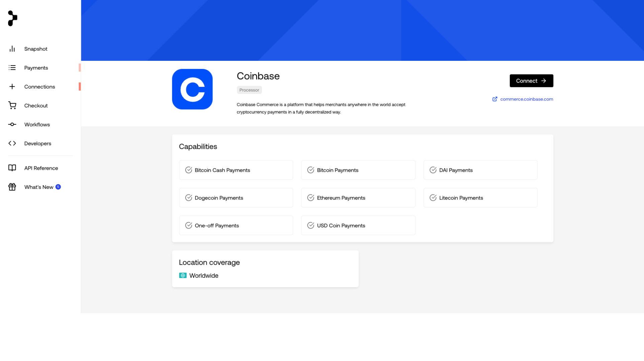The height and width of the screenshot is (361, 644).
Task: Click the What's New sidebar icon
Action: [x=12, y=187]
